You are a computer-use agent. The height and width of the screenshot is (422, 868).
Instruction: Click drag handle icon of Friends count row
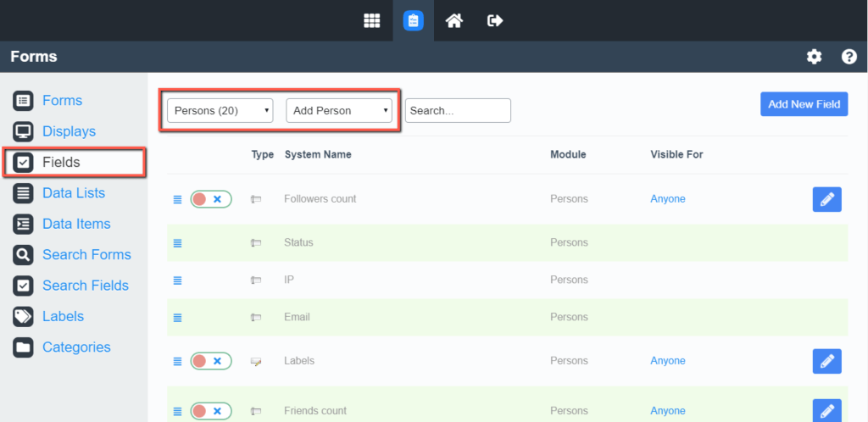tap(178, 412)
